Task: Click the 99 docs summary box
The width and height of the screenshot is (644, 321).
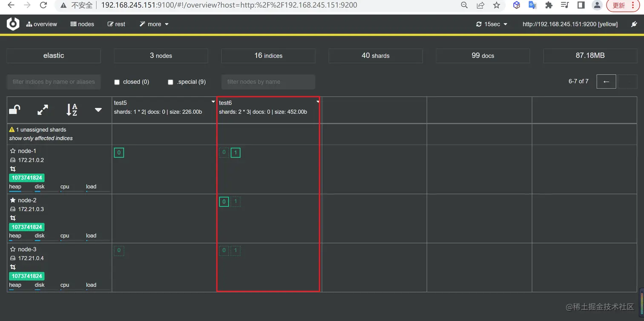Action: (483, 56)
